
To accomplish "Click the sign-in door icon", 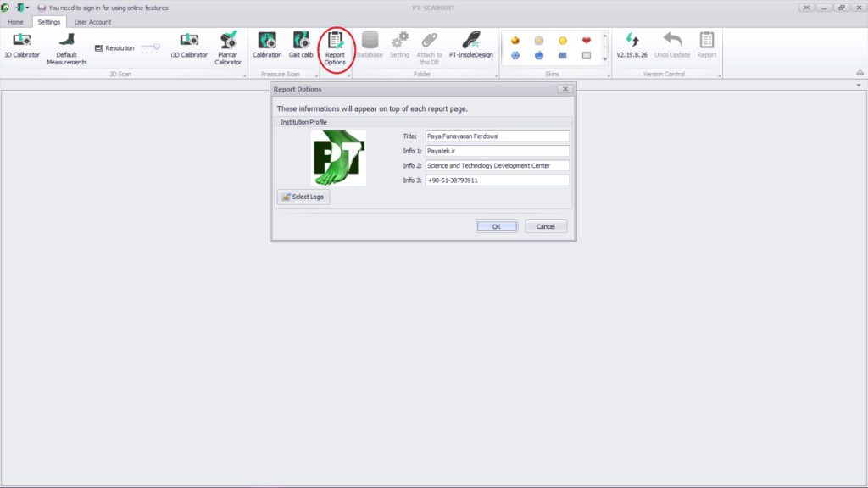I will pos(19,8).
